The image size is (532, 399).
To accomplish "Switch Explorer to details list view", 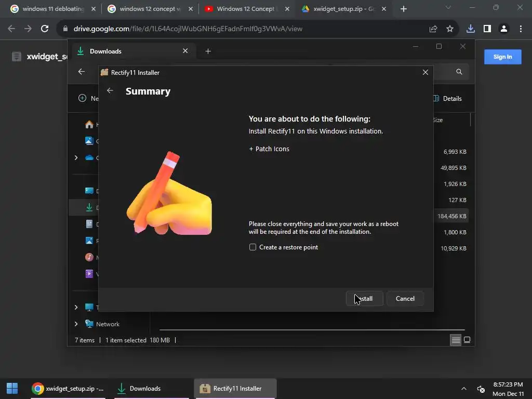I will pos(456,340).
